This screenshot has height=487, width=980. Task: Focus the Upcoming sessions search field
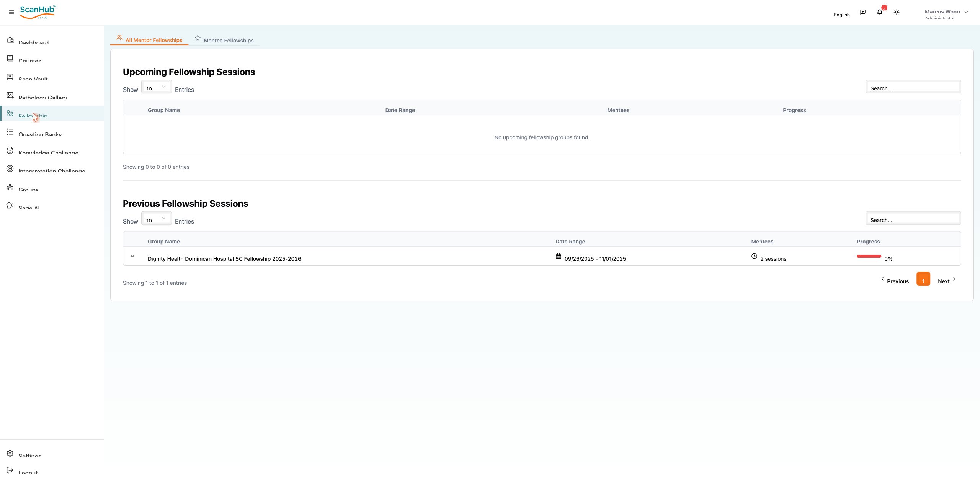913,87
